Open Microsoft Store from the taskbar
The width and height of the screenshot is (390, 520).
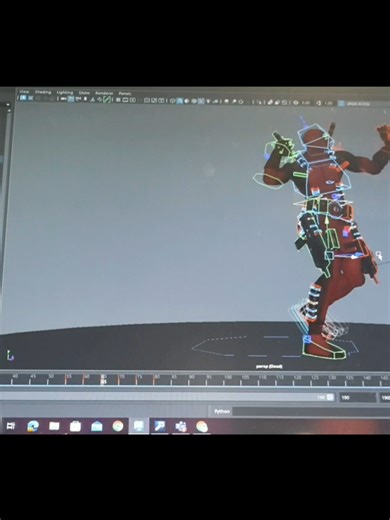click(x=75, y=426)
